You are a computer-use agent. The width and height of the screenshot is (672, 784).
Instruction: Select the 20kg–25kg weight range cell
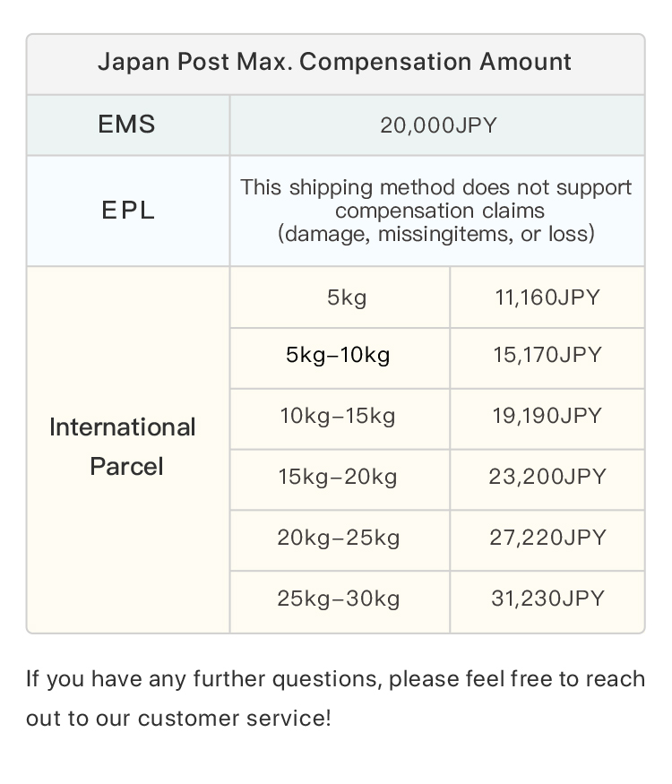[x=338, y=538]
